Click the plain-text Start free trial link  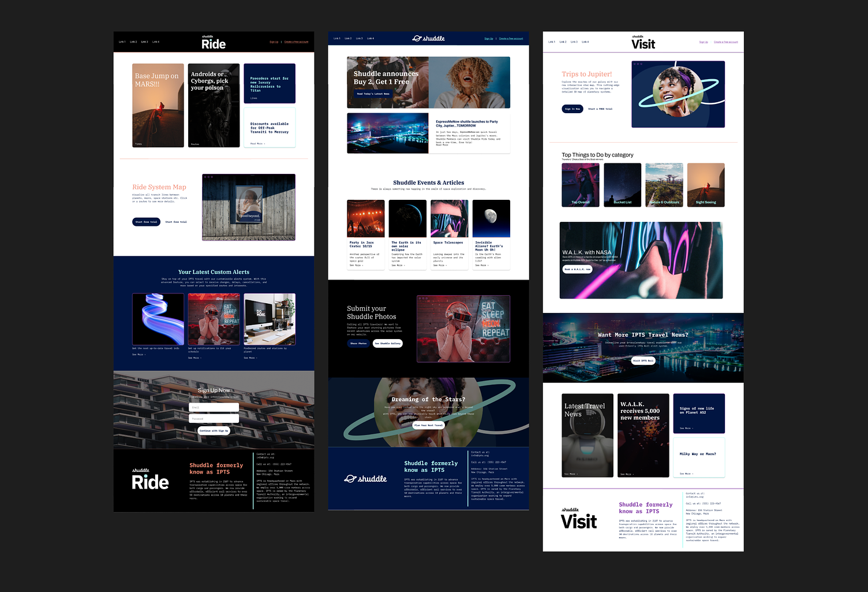(x=176, y=222)
